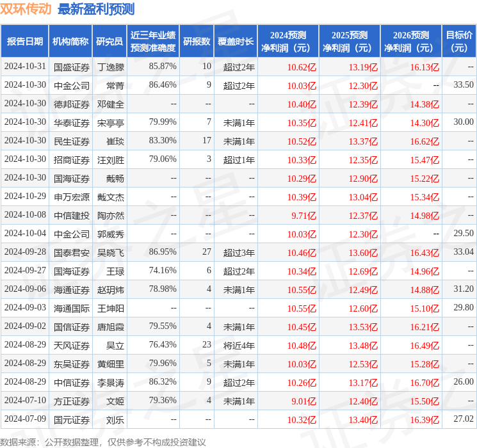Select the 国盛证券 institution cell
The height and width of the screenshot is (448, 477).
click(x=72, y=67)
